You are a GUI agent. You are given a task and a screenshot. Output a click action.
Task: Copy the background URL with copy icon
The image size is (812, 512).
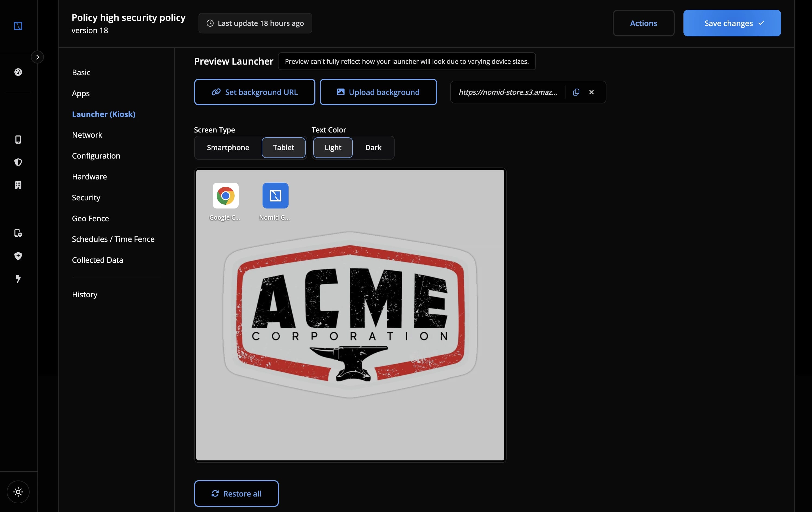[x=576, y=92]
